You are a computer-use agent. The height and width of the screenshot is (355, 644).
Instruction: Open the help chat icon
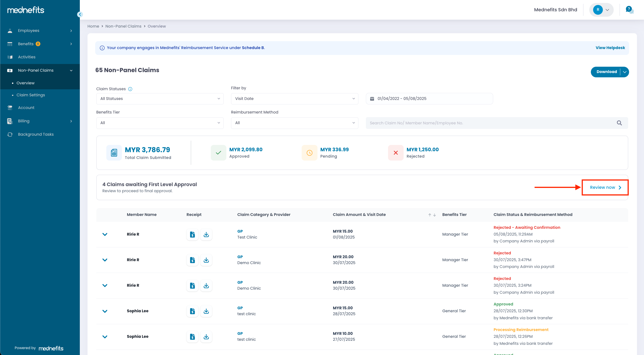click(x=629, y=10)
